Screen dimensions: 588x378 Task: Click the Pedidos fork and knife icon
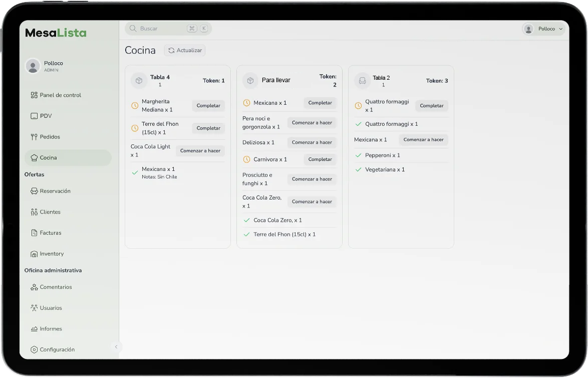click(x=34, y=137)
